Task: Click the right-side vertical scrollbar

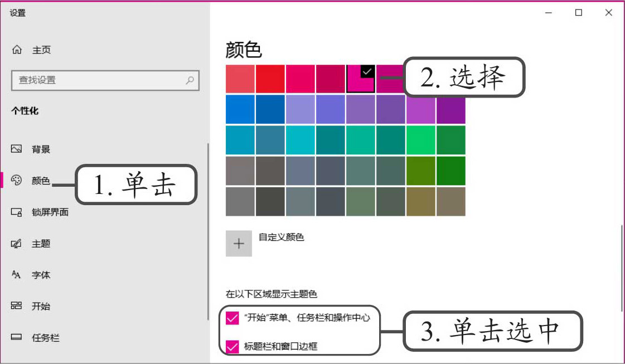Action: point(621,268)
